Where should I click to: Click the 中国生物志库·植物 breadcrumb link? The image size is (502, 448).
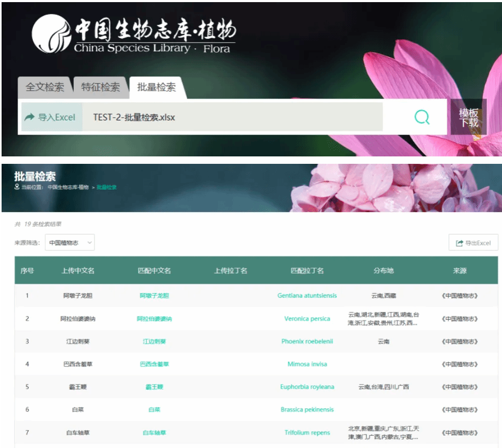pos(68,187)
